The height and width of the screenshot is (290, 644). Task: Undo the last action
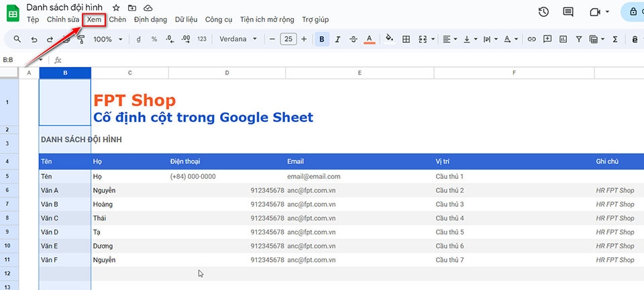34,40
